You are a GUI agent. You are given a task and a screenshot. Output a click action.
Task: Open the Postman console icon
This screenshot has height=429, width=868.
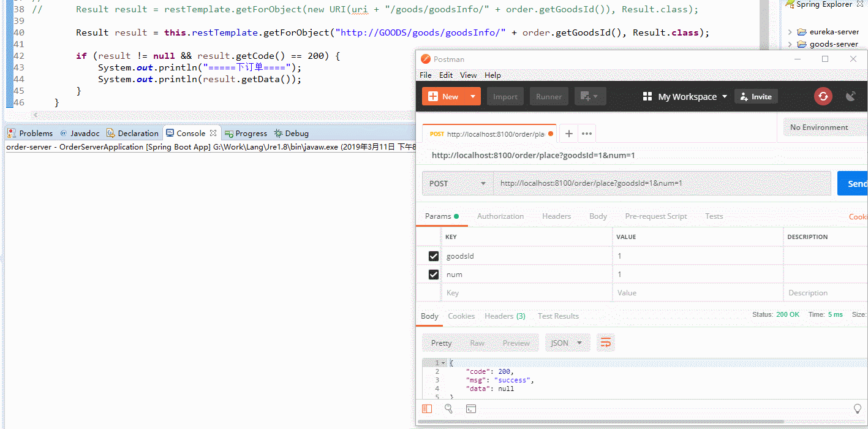point(471,409)
